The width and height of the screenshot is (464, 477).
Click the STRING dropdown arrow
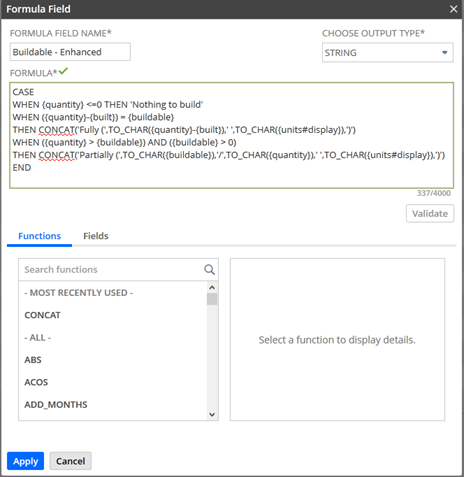(444, 53)
